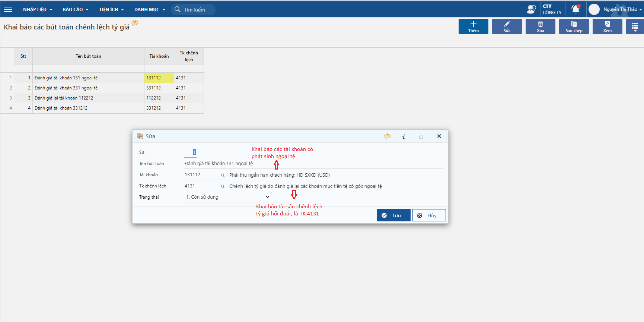
Task: Click the Hủy cancel button
Action: [x=429, y=215]
